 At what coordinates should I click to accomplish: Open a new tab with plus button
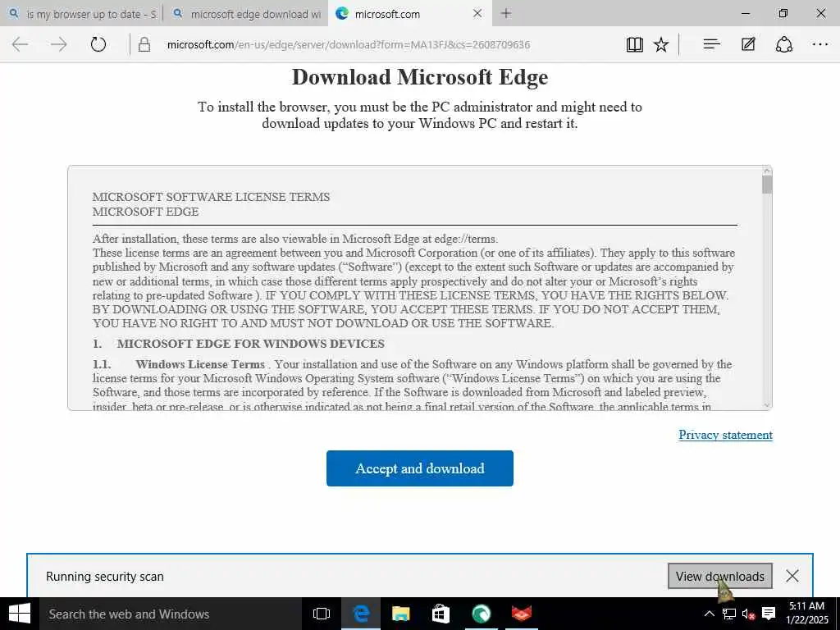(x=505, y=13)
